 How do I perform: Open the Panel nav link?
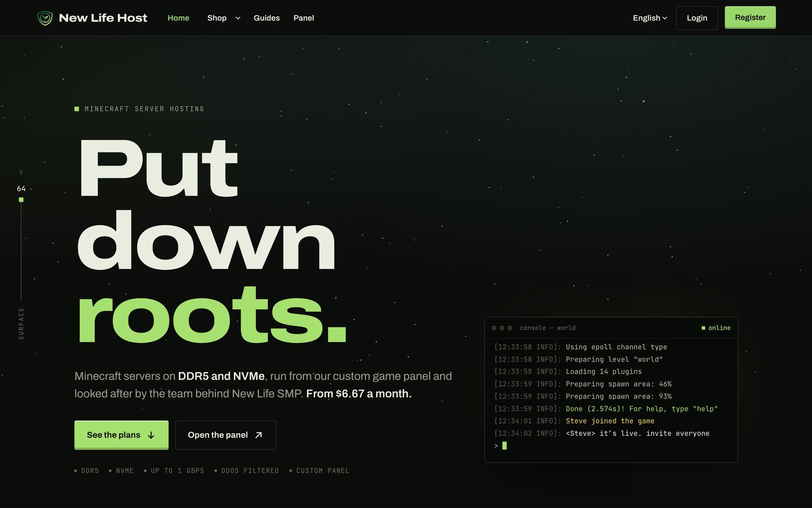pyautogui.click(x=303, y=18)
